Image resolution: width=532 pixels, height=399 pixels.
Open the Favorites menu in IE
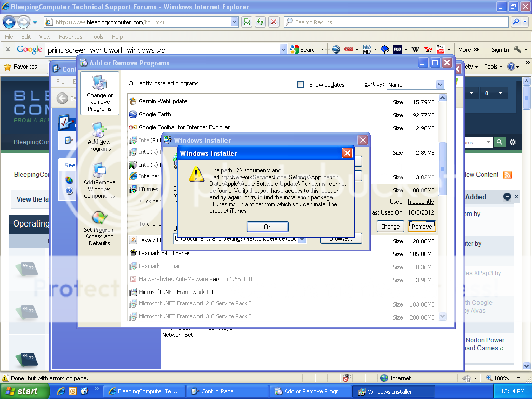(x=70, y=37)
